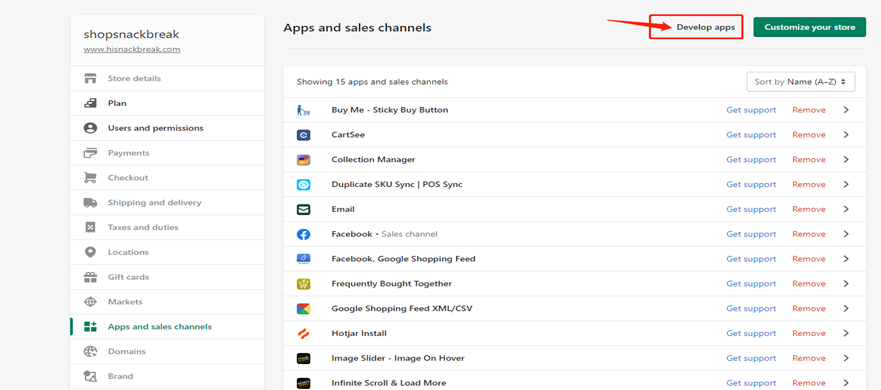Open the CartSee app icon
Viewport: 881px width, 390px height.
303,135
